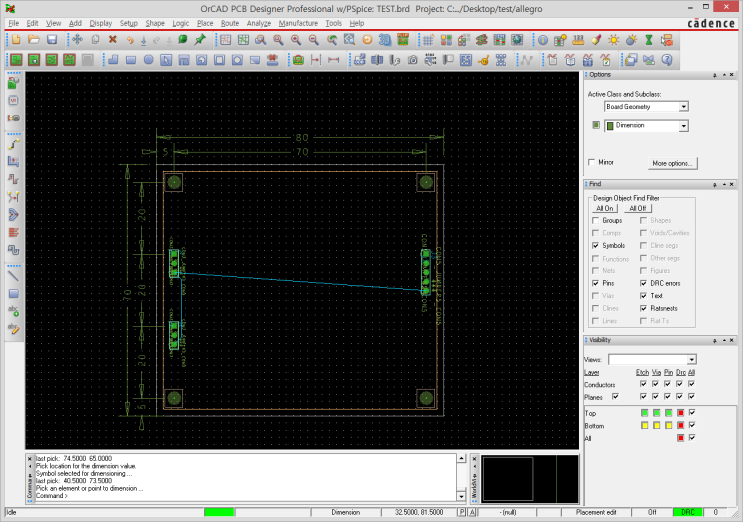Open the Views dropdown in Visibility
743x522 pixels.
[691, 359]
